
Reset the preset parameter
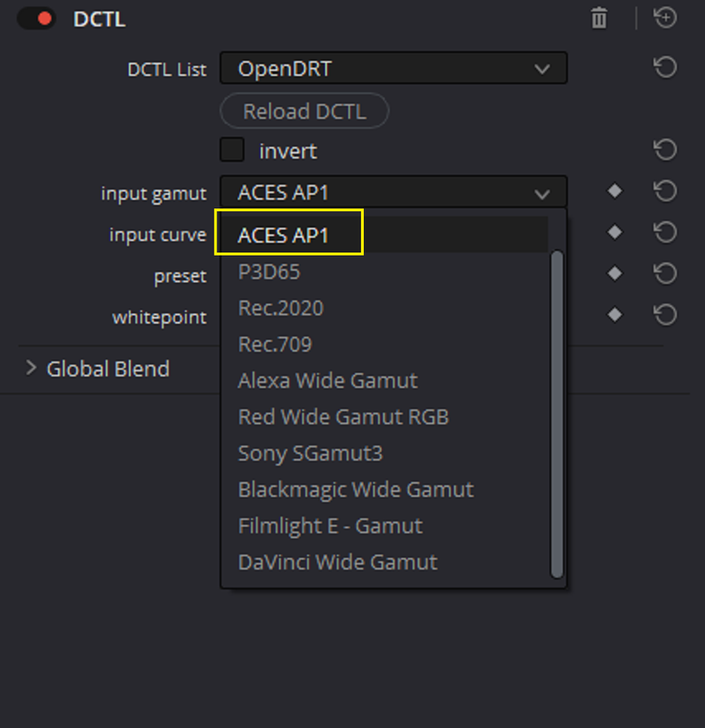tap(665, 274)
